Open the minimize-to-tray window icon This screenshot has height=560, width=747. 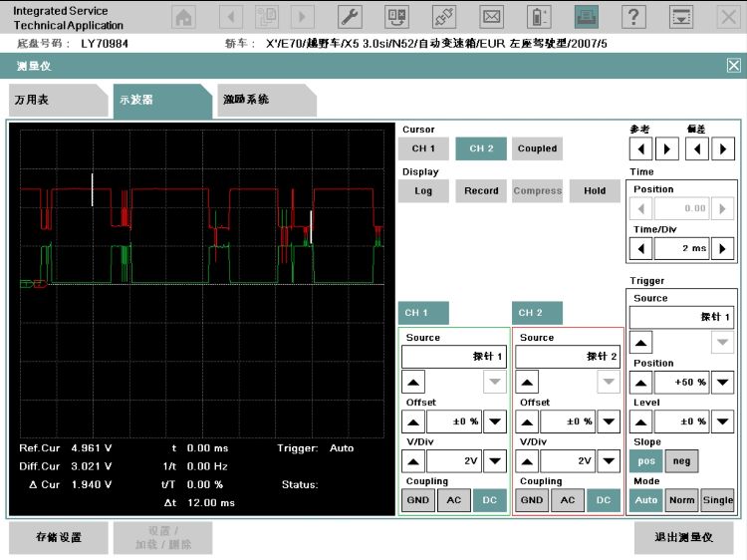pyautogui.click(x=681, y=17)
